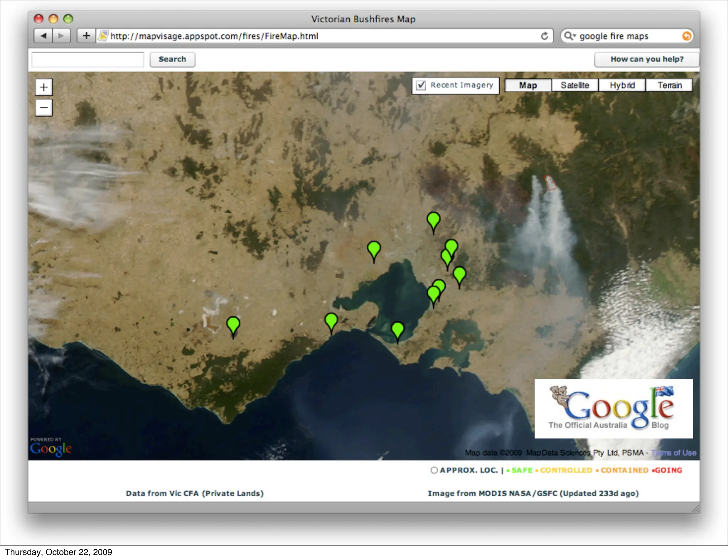Click the How can you help? button

point(647,59)
